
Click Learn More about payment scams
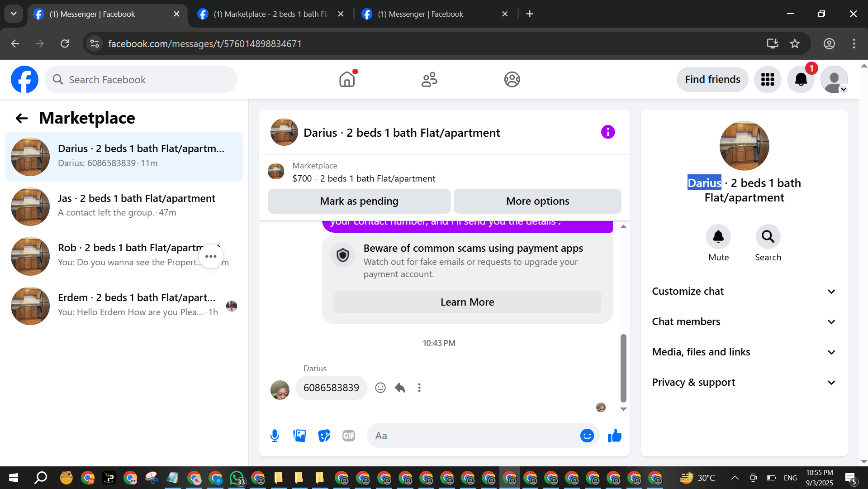467,302
